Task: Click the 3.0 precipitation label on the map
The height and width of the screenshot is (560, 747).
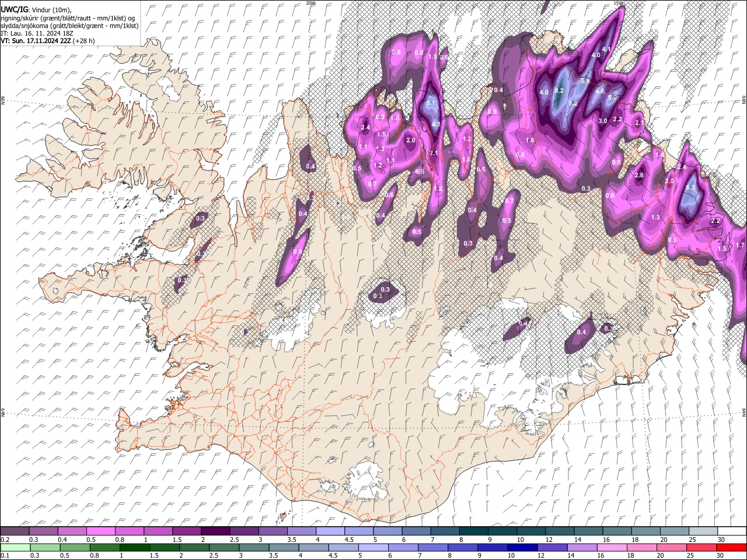Action: [603, 121]
